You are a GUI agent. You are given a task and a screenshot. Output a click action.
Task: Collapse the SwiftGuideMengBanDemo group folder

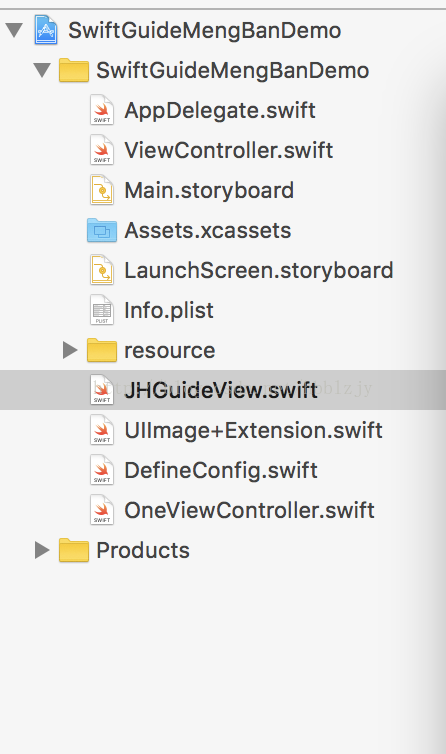[42, 70]
